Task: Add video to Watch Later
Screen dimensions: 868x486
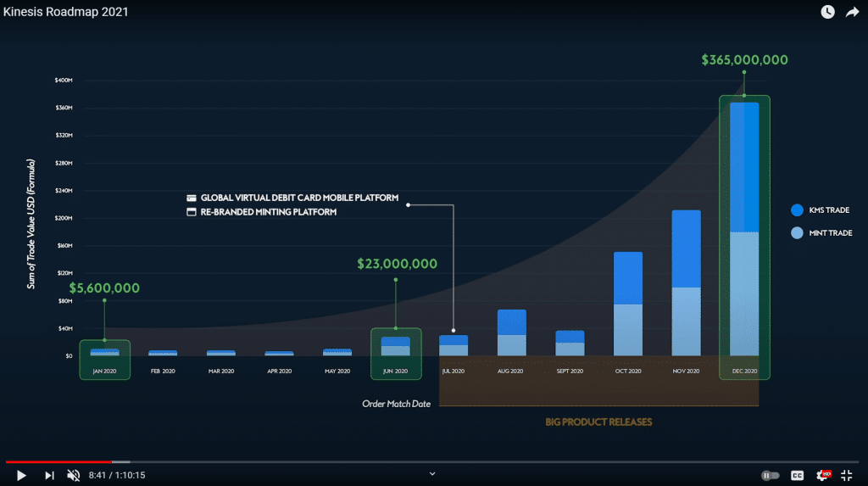Action: click(827, 12)
